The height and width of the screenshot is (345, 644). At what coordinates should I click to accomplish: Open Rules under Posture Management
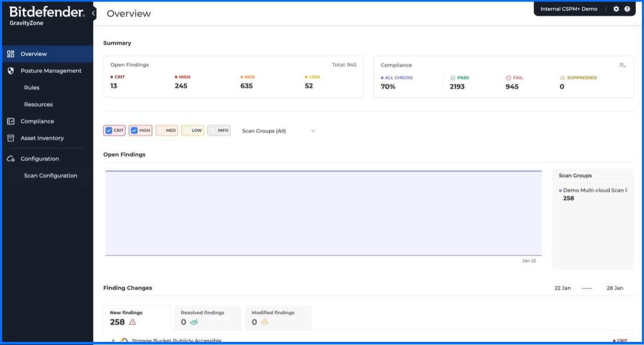click(32, 87)
